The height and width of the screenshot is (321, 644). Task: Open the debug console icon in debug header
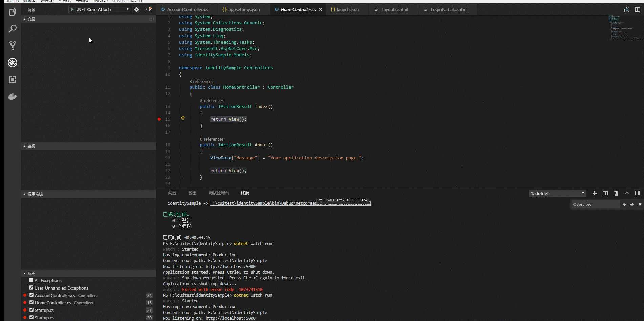coord(148,9)
